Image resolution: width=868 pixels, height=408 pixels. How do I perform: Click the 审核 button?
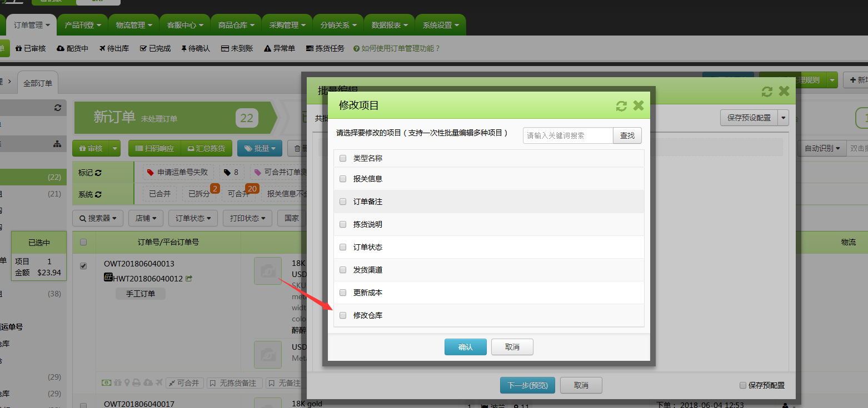pos(91,149)
